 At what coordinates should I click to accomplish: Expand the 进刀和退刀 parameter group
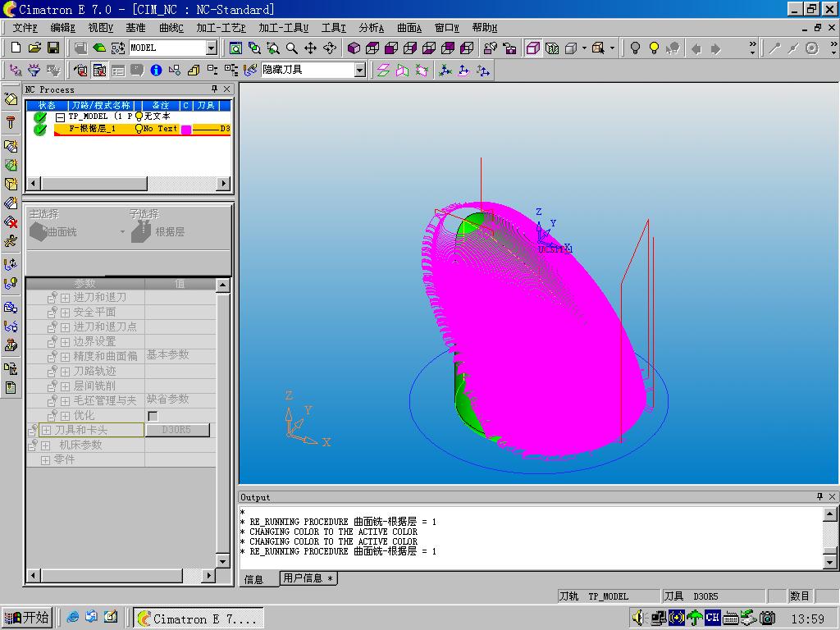[64, 298]
